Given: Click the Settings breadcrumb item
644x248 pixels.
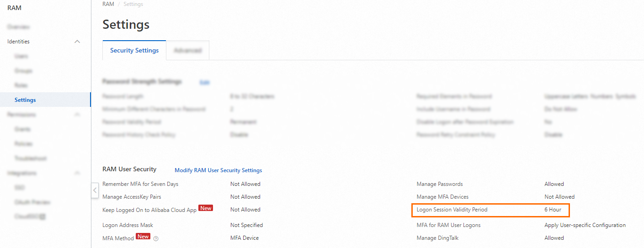Looking at the screenshot, I should [x=133, y=4].
